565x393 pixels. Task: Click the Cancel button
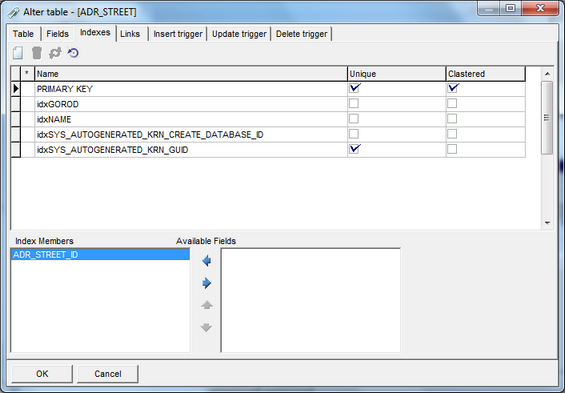click(107, 374)
